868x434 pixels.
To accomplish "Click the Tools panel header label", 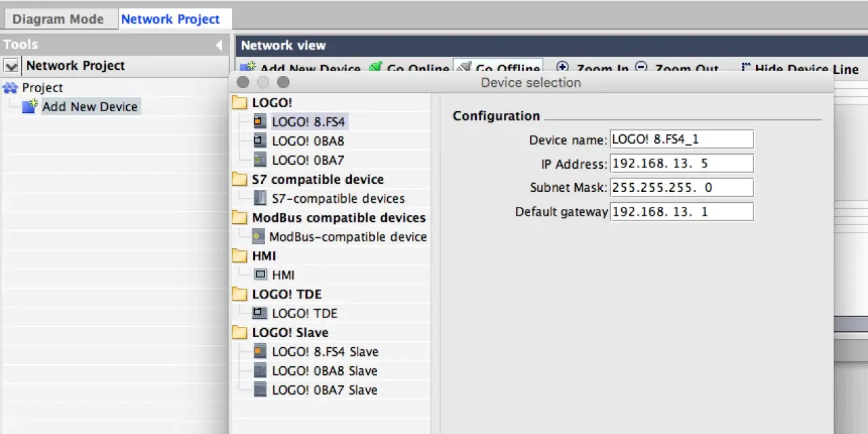I will (x=20, y=45).
